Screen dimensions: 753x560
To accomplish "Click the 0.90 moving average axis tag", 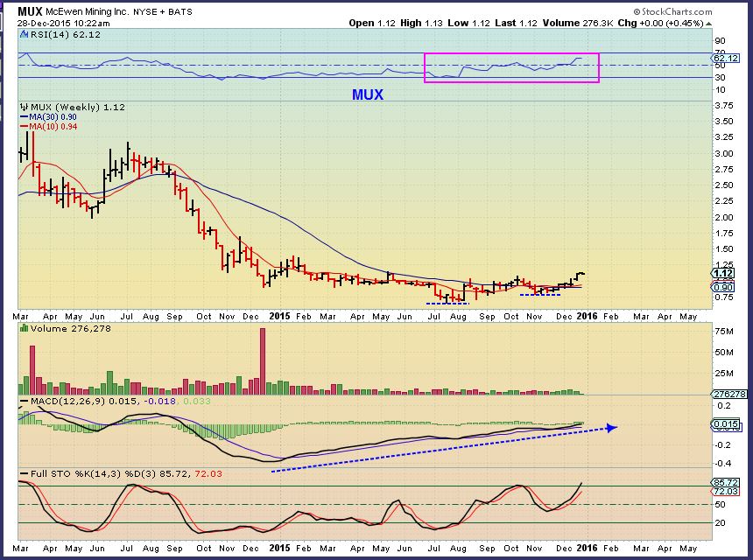I will point(723,287).
